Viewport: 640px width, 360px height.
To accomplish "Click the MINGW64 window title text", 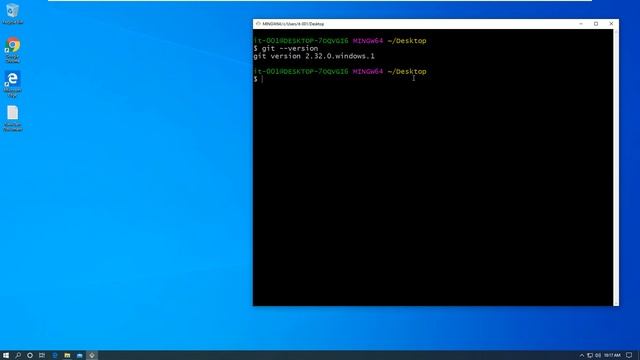I will point(293,24).
